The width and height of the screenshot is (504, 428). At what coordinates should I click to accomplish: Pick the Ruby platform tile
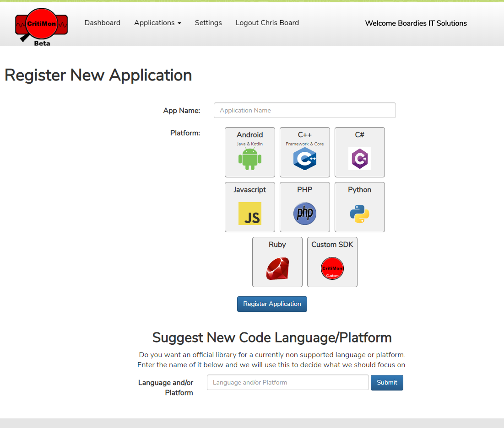(x=277, y=262)
